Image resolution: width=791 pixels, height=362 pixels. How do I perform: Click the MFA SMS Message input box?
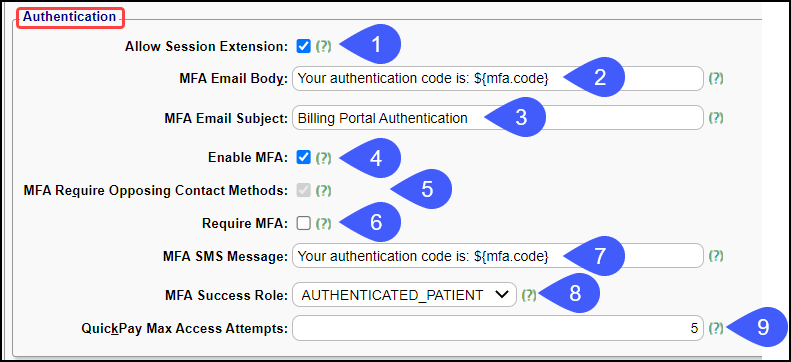[x=497, y=256]
